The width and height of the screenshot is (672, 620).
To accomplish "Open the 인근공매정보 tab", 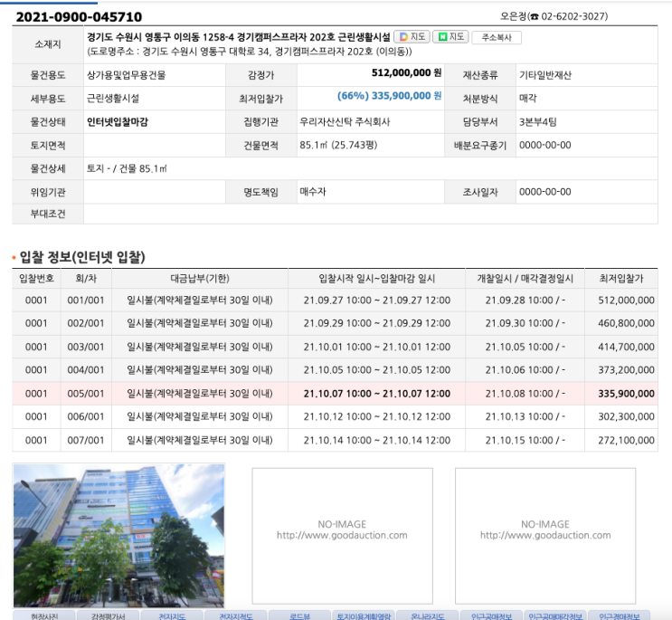I will [x=491, y=615].
